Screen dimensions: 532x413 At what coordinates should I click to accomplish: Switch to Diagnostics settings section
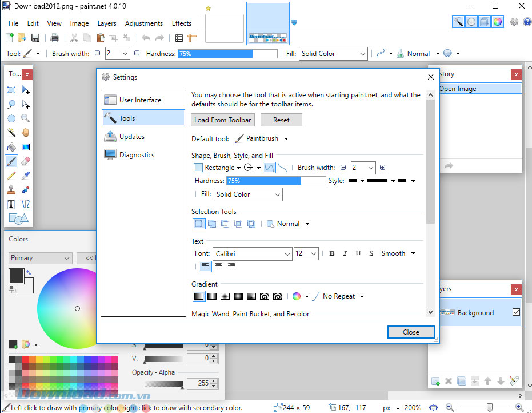tap(143, 155)
